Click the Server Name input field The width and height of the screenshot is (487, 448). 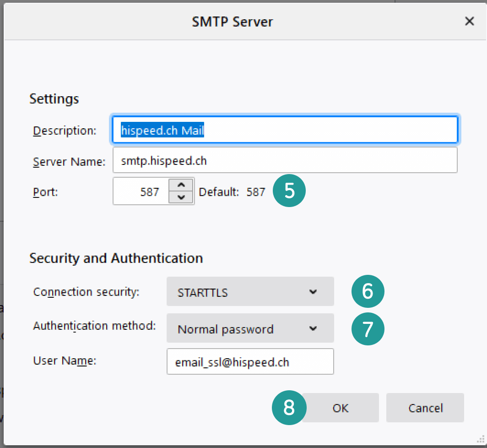[x=285, y=160]
